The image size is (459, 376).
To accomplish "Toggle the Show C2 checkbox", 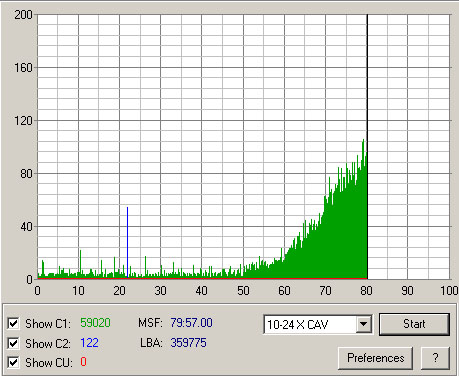I will click(13, 343).
